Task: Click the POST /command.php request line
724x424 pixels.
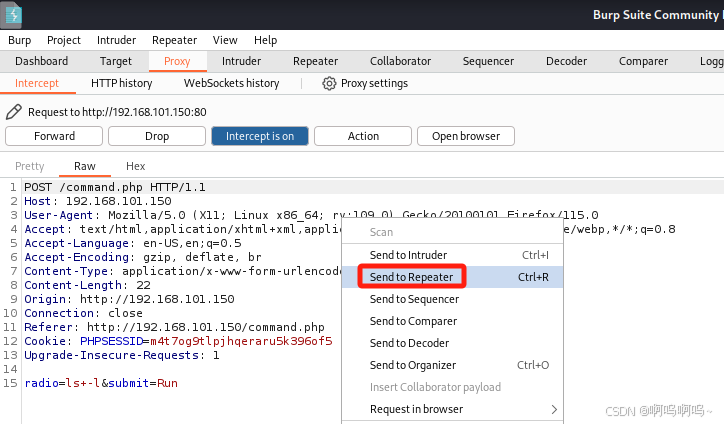Action: [x=115, y=187]
